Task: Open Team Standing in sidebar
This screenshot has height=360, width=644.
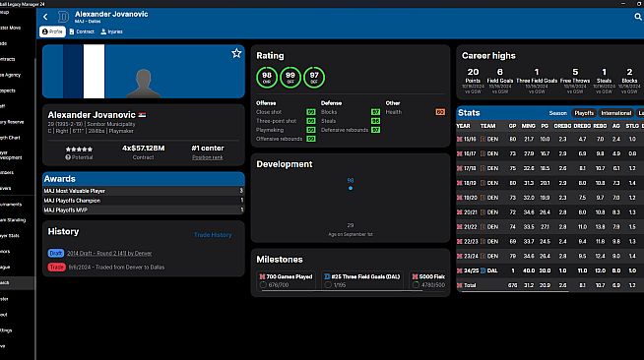Action: [x=13, y=220]
